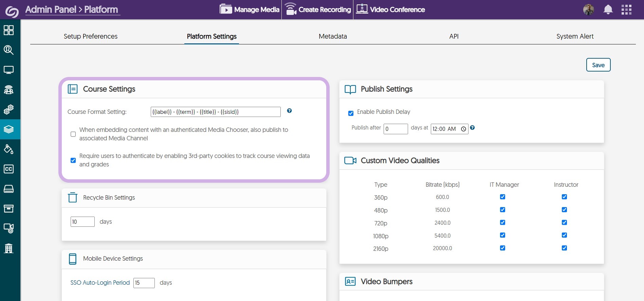Open the building organization sidebar icon
Screen dimensions: 644x301
[8, 248]
